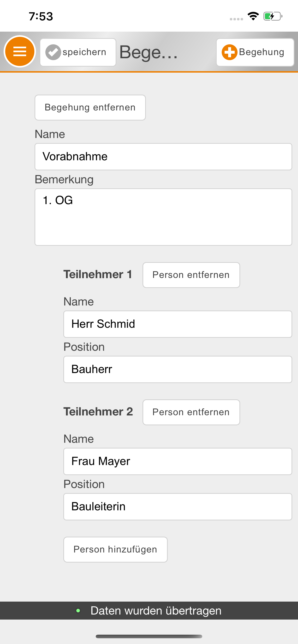Viewport: 298px width, 644px height.
Task: Remove Teilnehmer 2 with Person entfernen
Action: 191,412
